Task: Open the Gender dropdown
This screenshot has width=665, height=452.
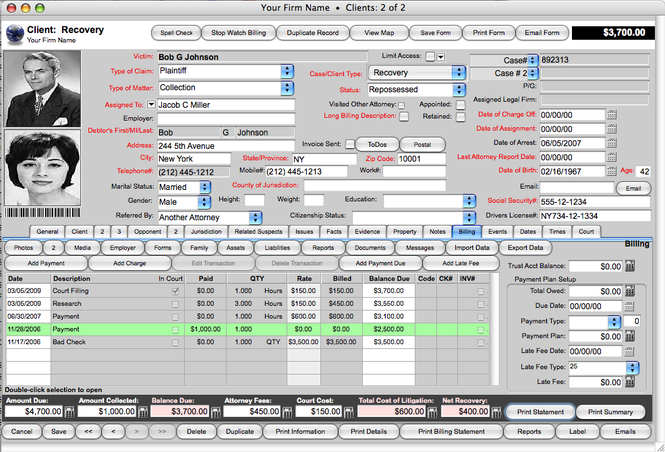Action: [x=204, y=202]
